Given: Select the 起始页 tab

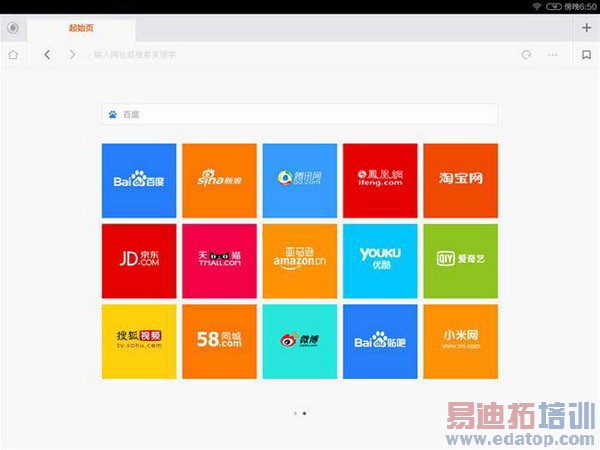Looking at the screenshot, I should tap(81, 28).
